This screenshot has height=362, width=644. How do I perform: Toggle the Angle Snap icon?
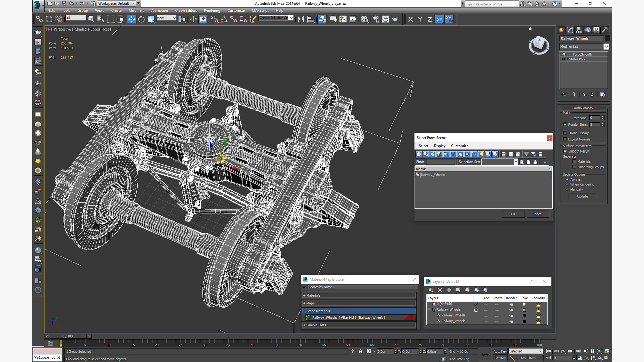tap(224, 19)
